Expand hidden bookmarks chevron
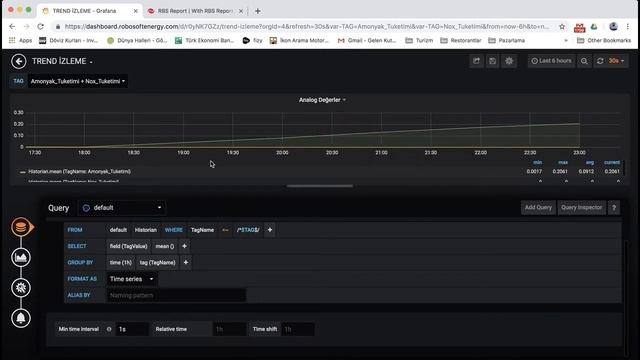The height and width of the screenshot is (360, 640). (566, 40)
